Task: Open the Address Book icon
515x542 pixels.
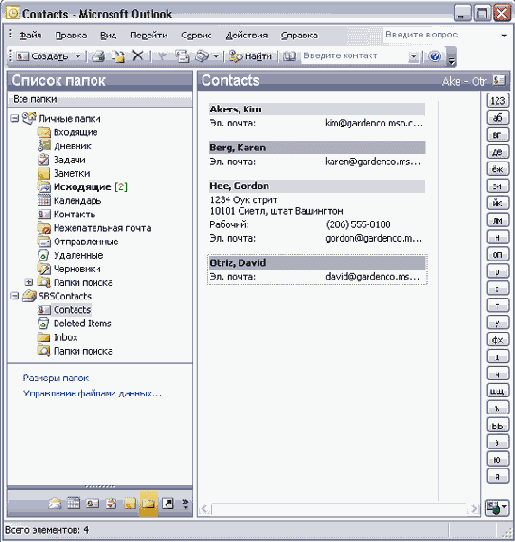Action: (289, 56)
